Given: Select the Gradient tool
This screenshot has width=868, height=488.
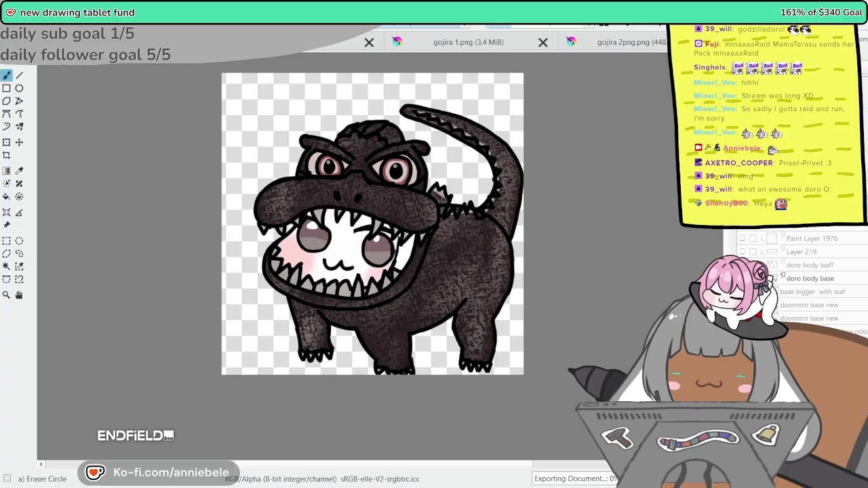Looking at the screenshot, I should point(6,171).
